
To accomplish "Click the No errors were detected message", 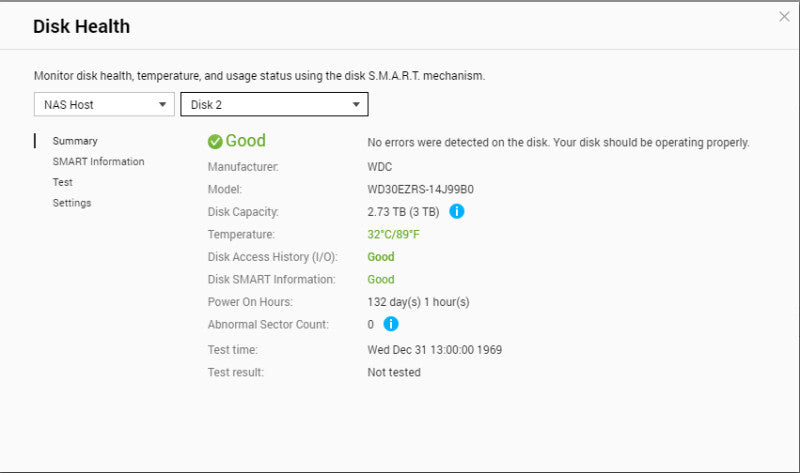I will (x=558, y=142).
